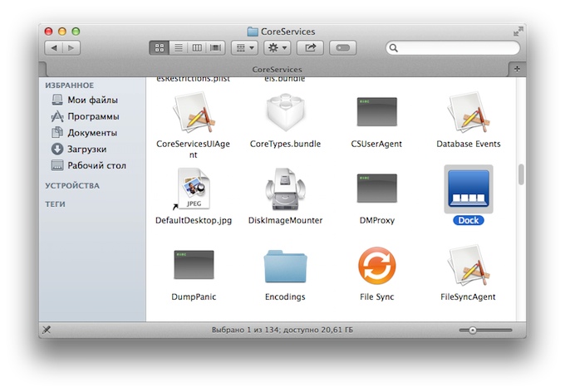Open the Action gear dropdown menu
The image size is (565, 392).
(x=277, y=48)
